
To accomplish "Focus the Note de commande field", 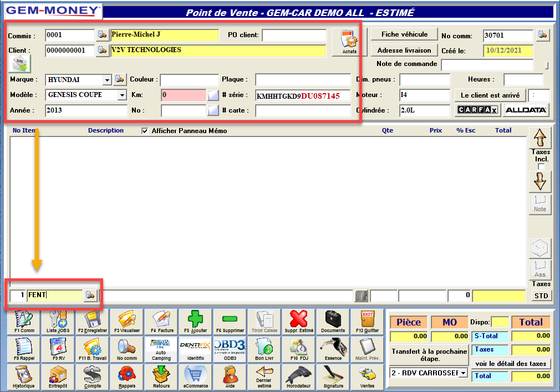I will [x=487, y=65].
